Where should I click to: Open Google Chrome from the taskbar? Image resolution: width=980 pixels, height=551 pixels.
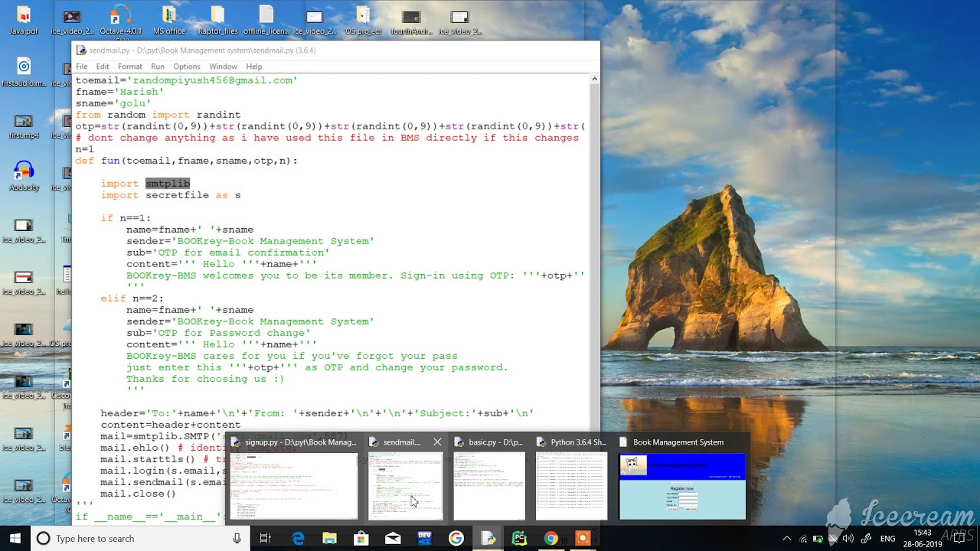click(x=550, y=539)
